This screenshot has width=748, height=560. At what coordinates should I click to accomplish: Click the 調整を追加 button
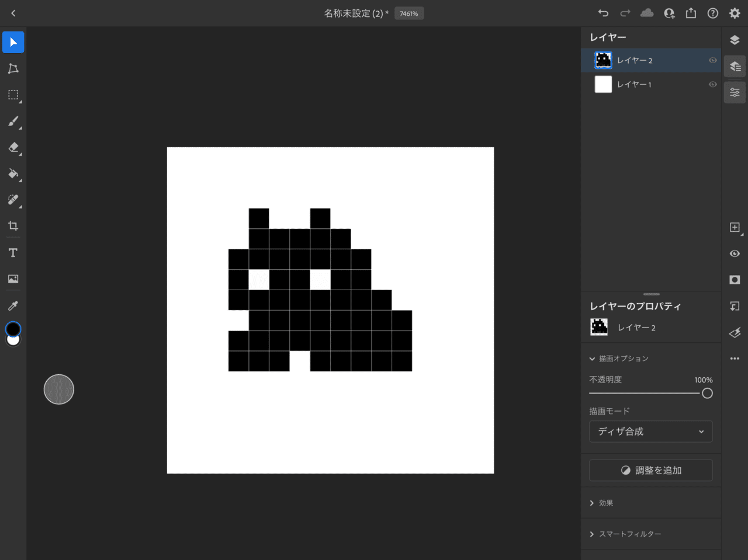point(650,470)
